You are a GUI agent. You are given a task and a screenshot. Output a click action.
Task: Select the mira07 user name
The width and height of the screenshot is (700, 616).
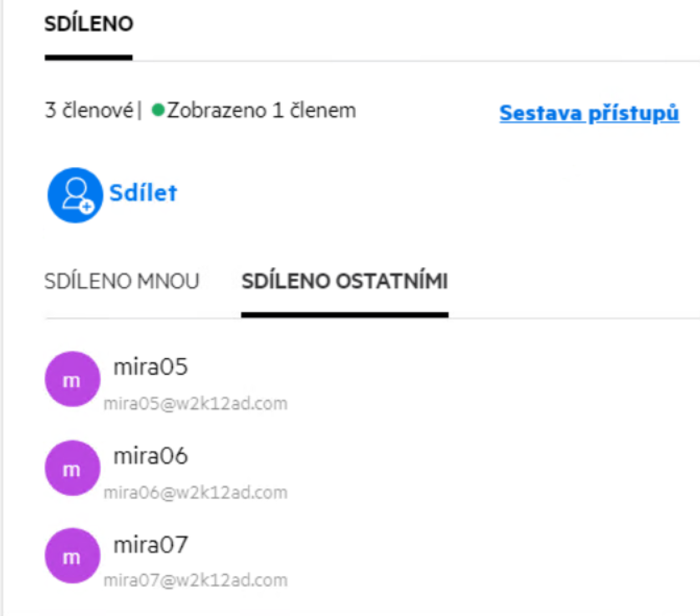pos(150,545)
